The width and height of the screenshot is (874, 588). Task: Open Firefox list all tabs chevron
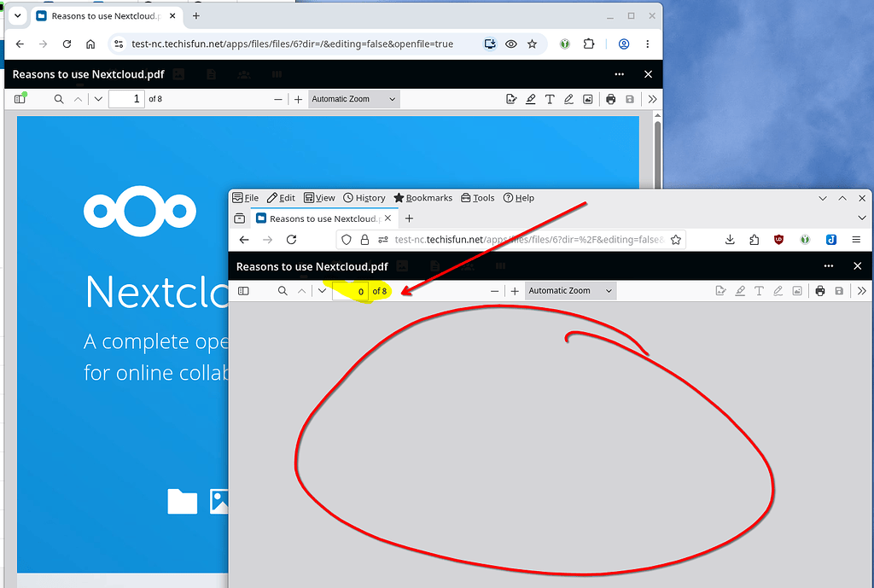(x=862, y=218)
